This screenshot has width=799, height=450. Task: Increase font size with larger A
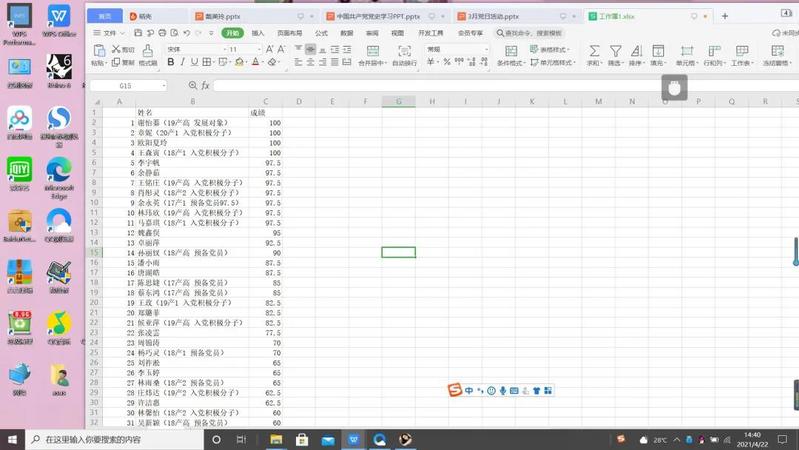(x=270, y=49)
